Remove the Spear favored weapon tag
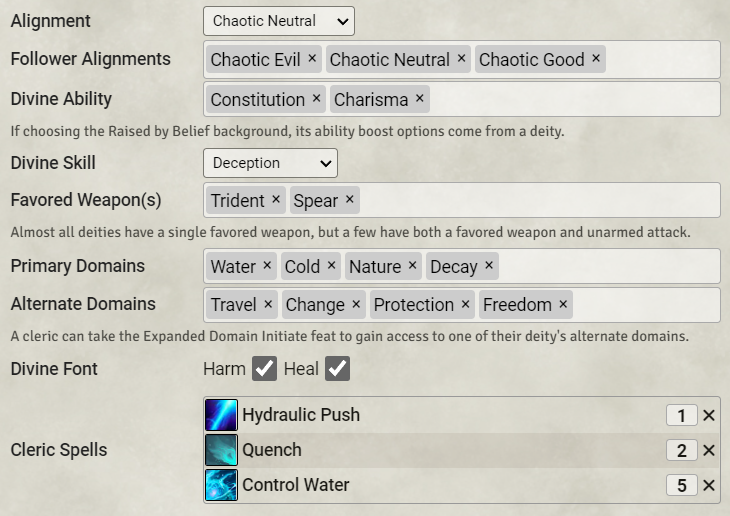730x516 pixels. [350, 200]
